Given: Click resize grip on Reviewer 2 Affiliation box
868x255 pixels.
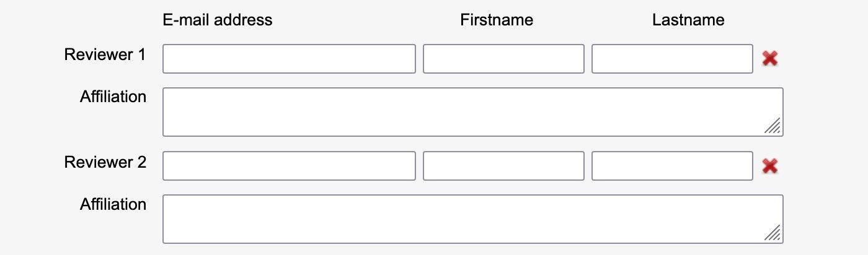Looking at the screenshot, I should tap(773, 234).
